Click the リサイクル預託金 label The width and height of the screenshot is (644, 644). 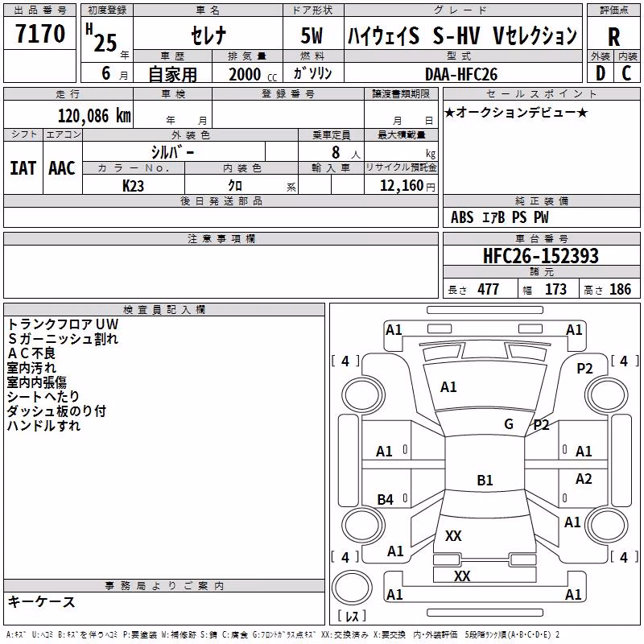coord(401,167)
